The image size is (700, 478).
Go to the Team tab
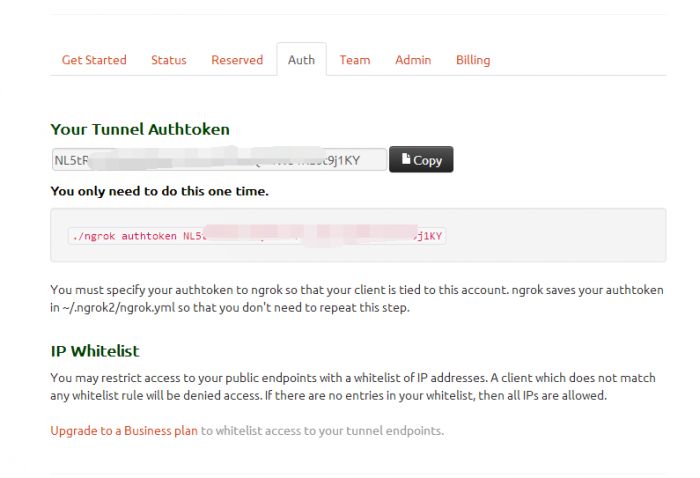point(355,60)
